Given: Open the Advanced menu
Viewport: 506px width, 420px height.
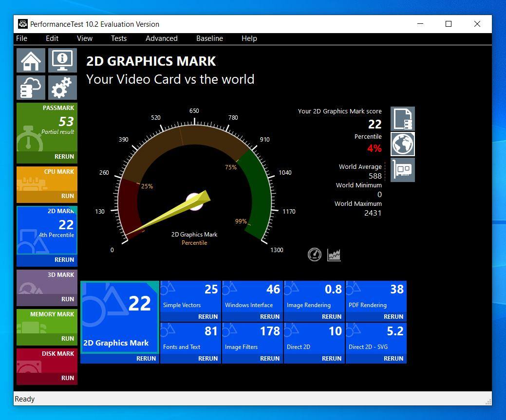Looking at the screenshot, I should [161, 38].
